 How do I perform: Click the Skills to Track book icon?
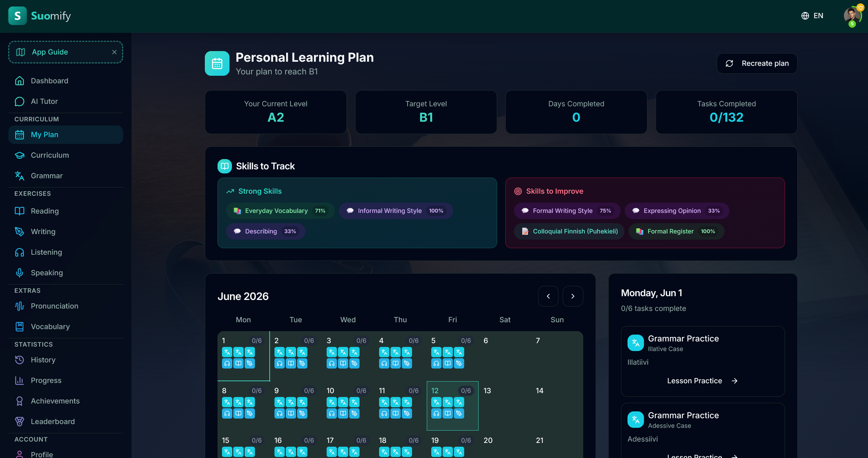[x=225, y=166]
